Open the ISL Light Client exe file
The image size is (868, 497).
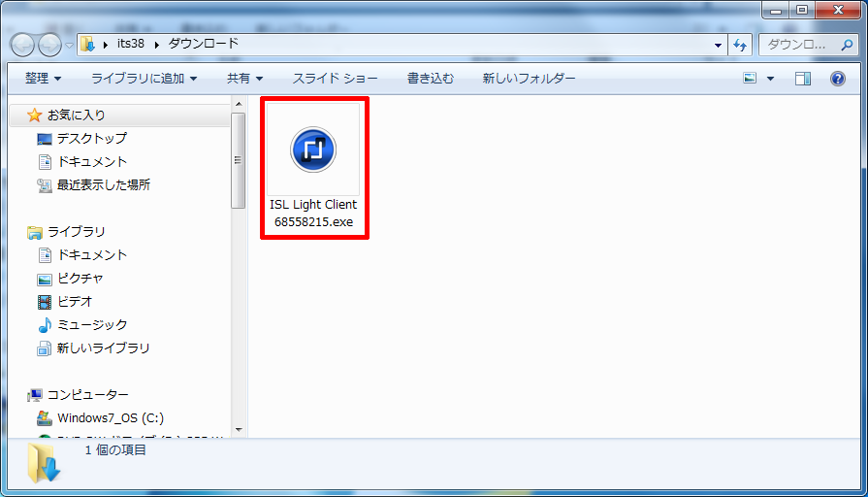click(313, 167)
